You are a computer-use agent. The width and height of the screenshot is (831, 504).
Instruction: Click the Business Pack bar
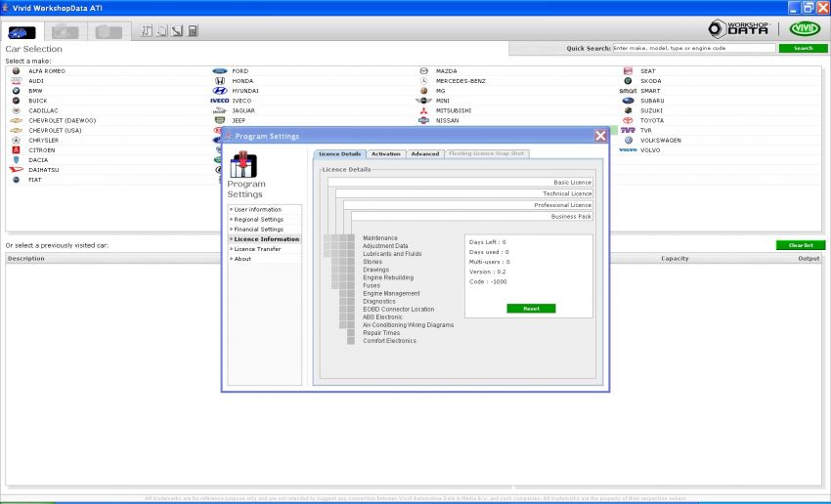point(472,217)
